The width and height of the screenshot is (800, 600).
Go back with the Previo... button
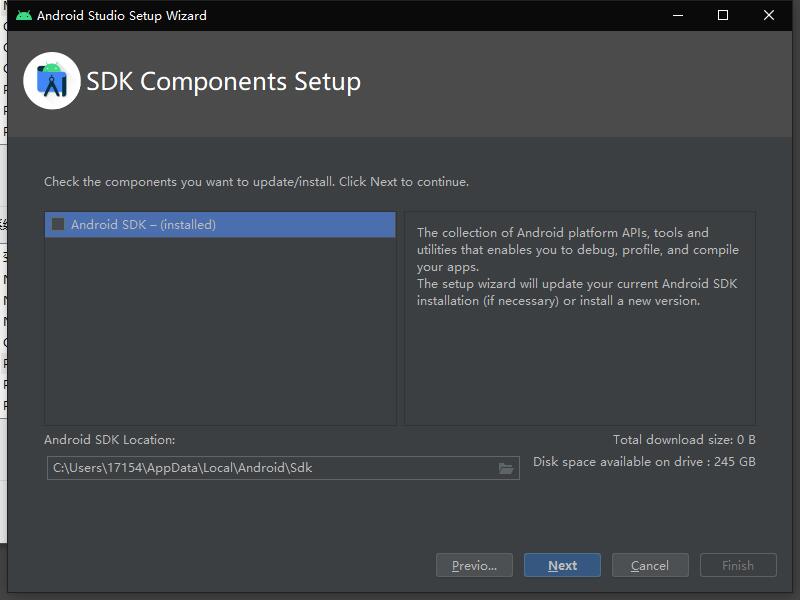(x=474, y=565)
